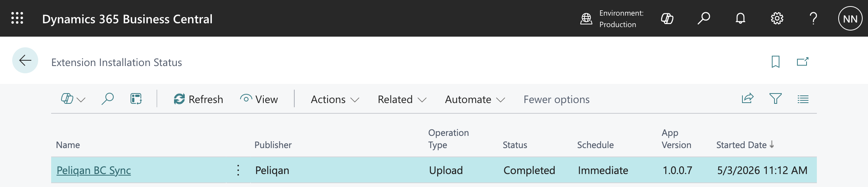Screen dimensions: 868x187
Task: Click the Operation Type column header
Action: [449, 139]
